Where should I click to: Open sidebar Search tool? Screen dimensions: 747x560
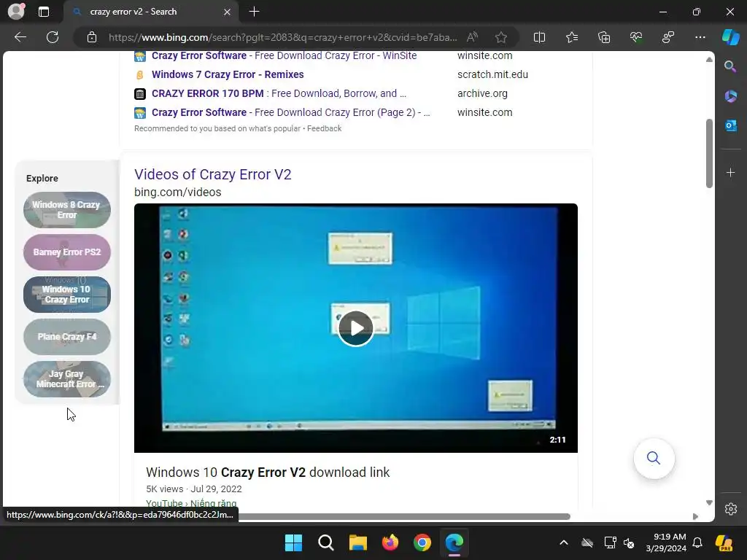[x=730, y=66]
